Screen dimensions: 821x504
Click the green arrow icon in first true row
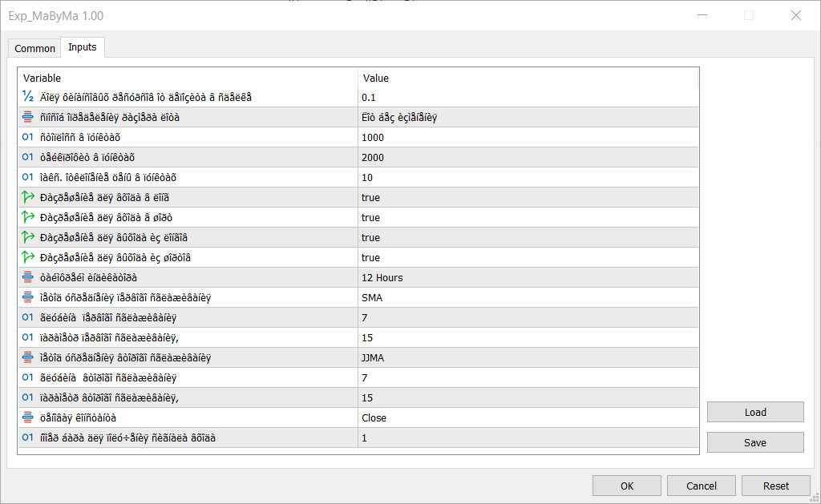point(28,197)
